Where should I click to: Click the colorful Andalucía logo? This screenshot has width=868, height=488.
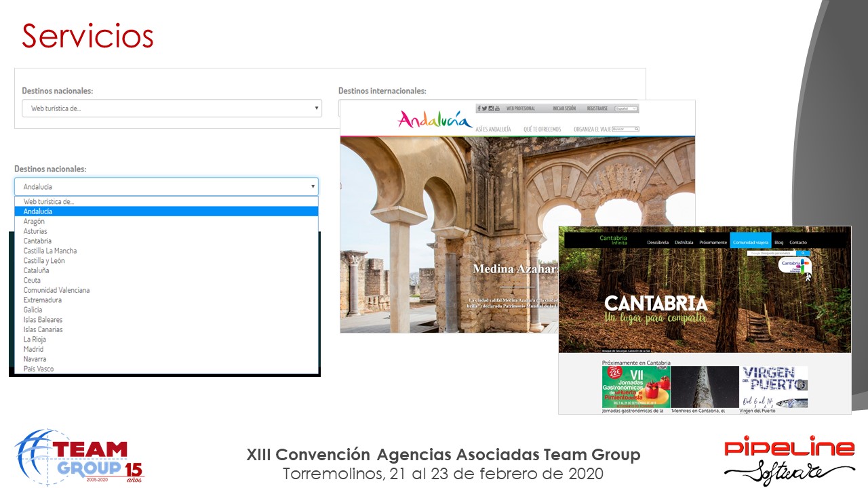pyautogui.click(x=435, y=119)
